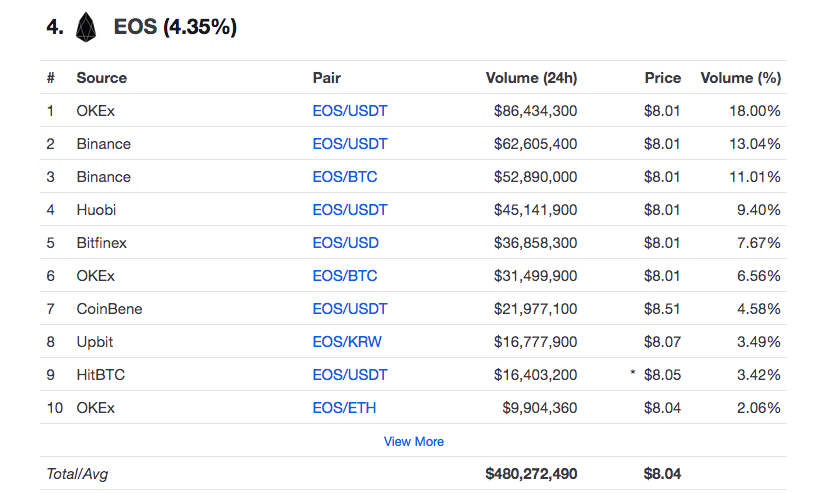Click the $52,890,000 volume value
Image resolution: width=840 pixels, height=493 pixels.
pos(536,177)
